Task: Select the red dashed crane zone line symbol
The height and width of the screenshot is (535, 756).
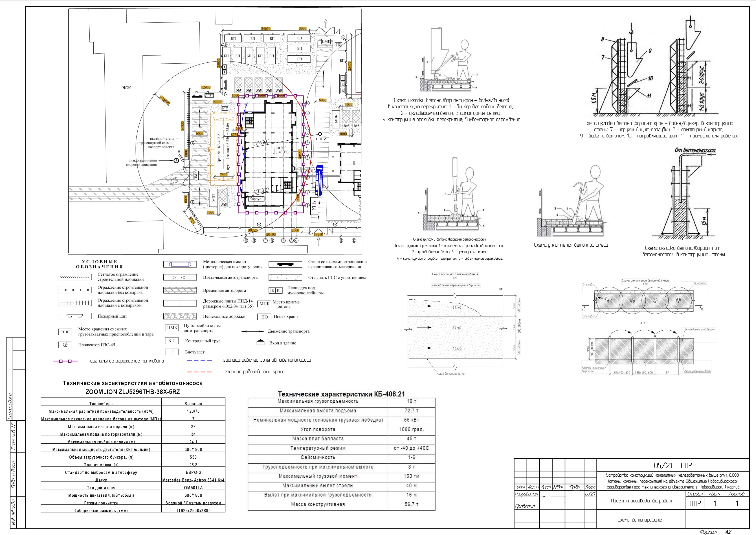Action: click(200, 372)
